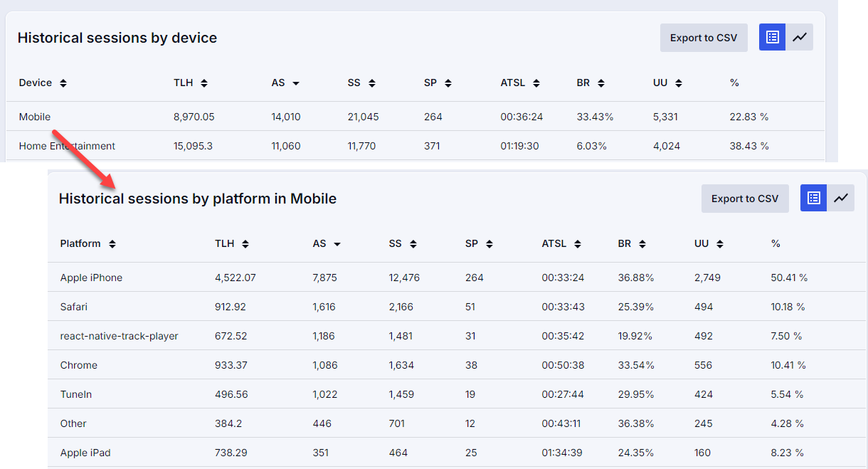Open the Mobile device row

click(x=35, y=117)
